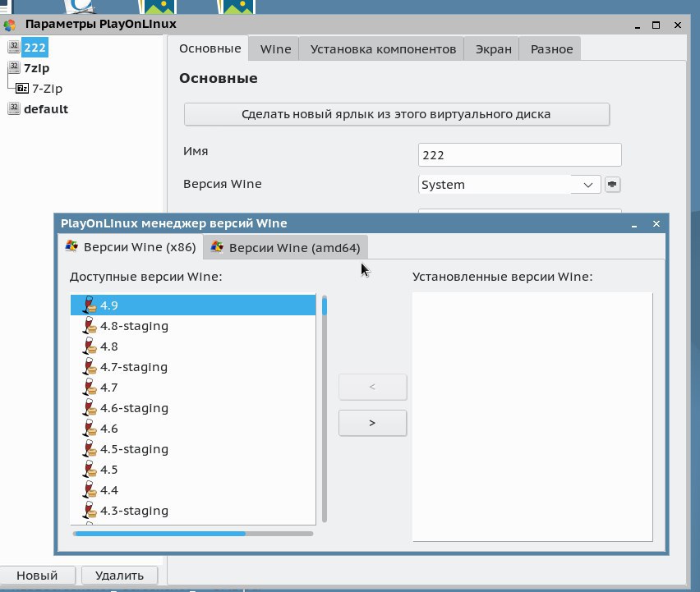This screenshot has width=700, height=592.
Task: Click the wine glass icon for 4.8-staging
Action: click(x=90, y=326)
